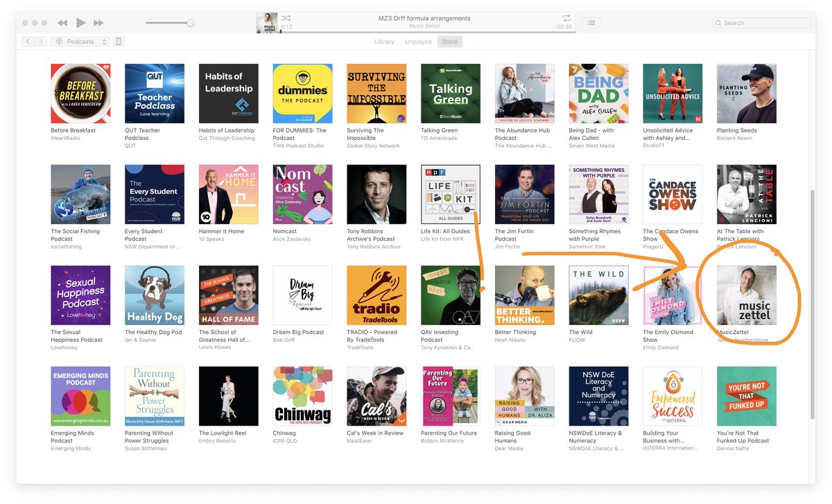The image size is (832, 504).
Task: Switch to the Unplayed tab
Action: point(418,42)
